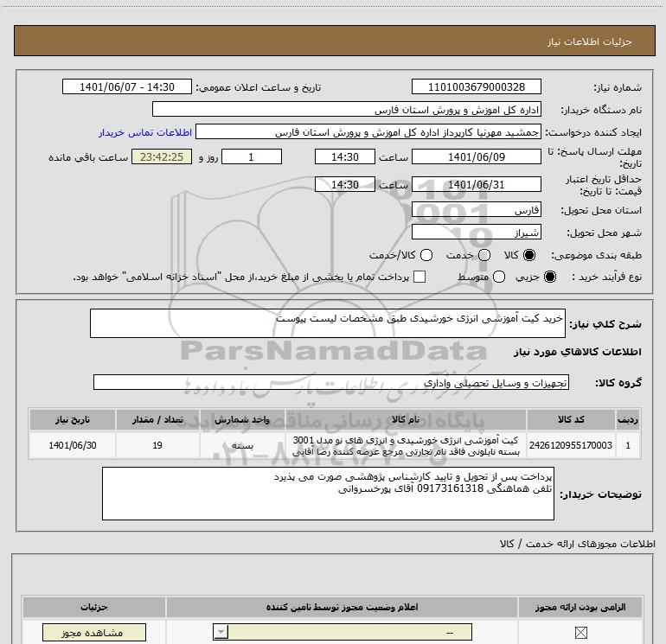Click the اطلاعات کالاهای مورد نیاز heading
Viewport: 666px width, 644px height.
577,352
